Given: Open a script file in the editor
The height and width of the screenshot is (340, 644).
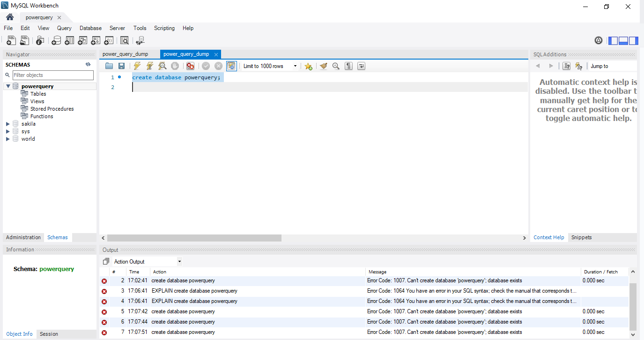Looking at the screenshot, I should (x=109, y=66).
